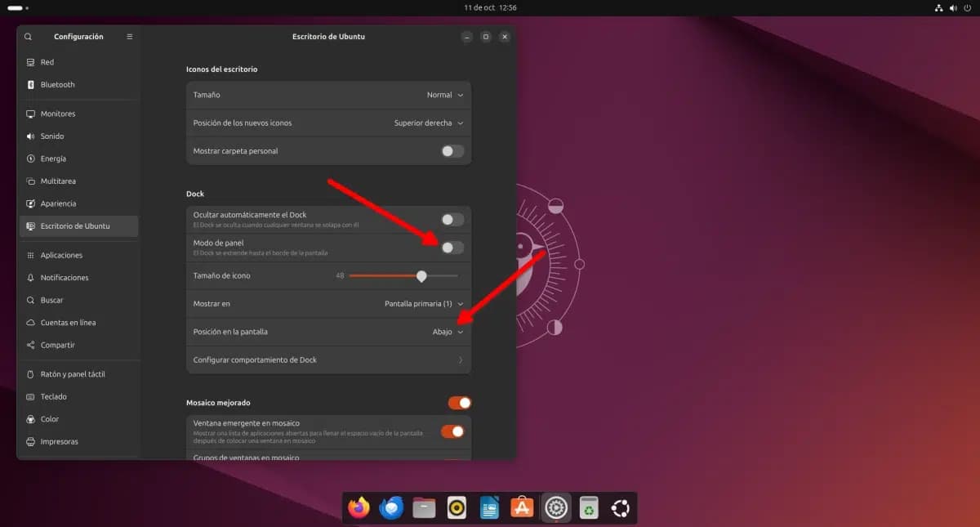Adjust the Tamaño de icono slider

tap(421, 276)
